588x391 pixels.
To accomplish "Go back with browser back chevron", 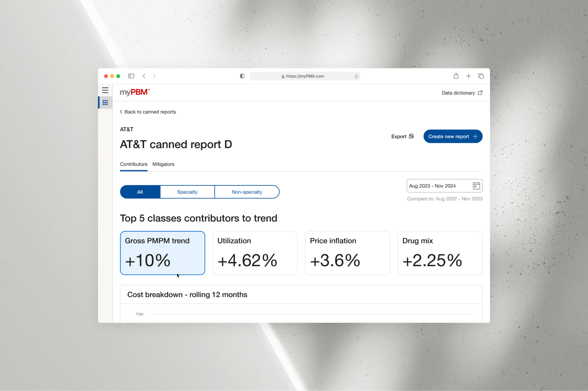I will pyautogui.click(x=144, y=76).
